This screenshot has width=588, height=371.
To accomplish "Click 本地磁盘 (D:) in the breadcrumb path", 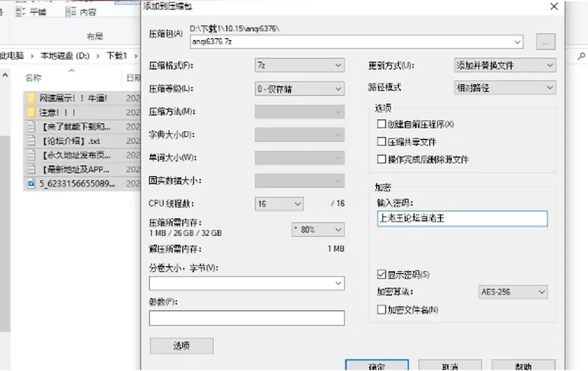I will tap(65, 56).
